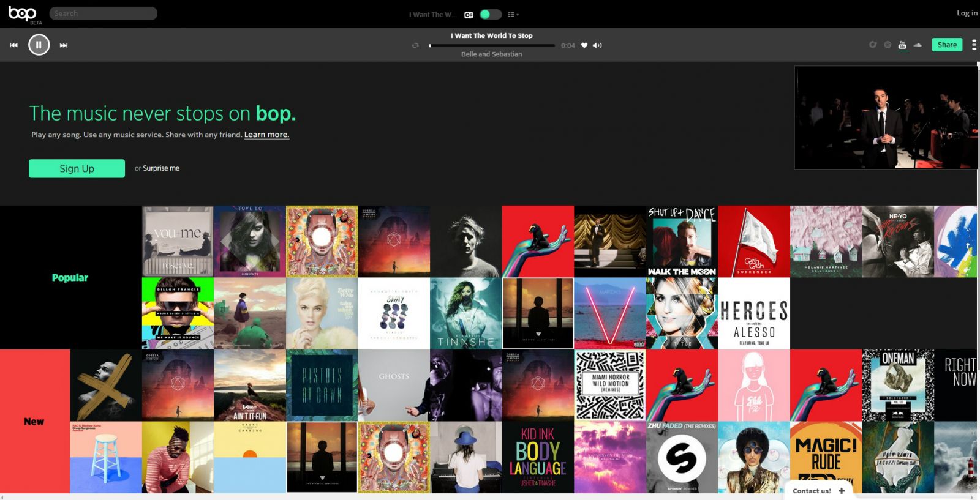
Task: Click the video player thumbnail
Action: [x=886, y=118]
